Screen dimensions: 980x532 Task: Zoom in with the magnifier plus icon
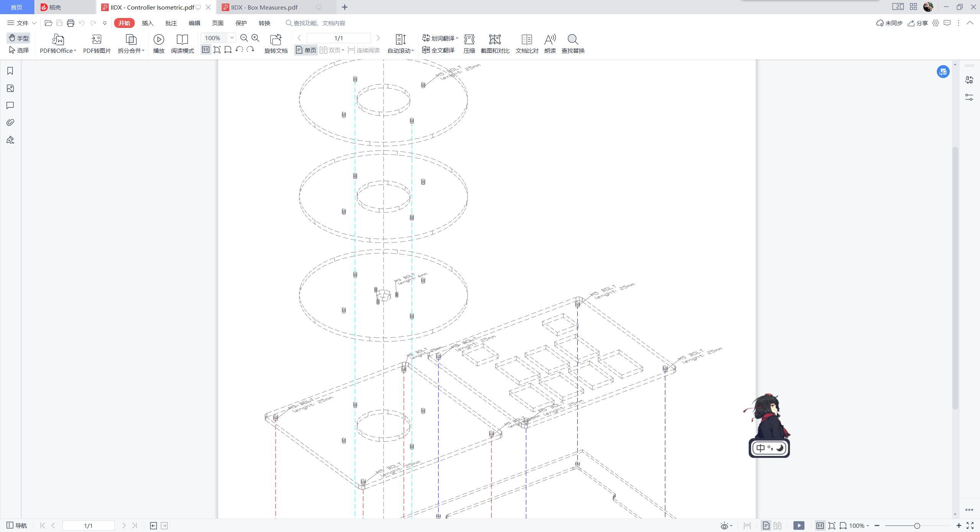point(255,38)
